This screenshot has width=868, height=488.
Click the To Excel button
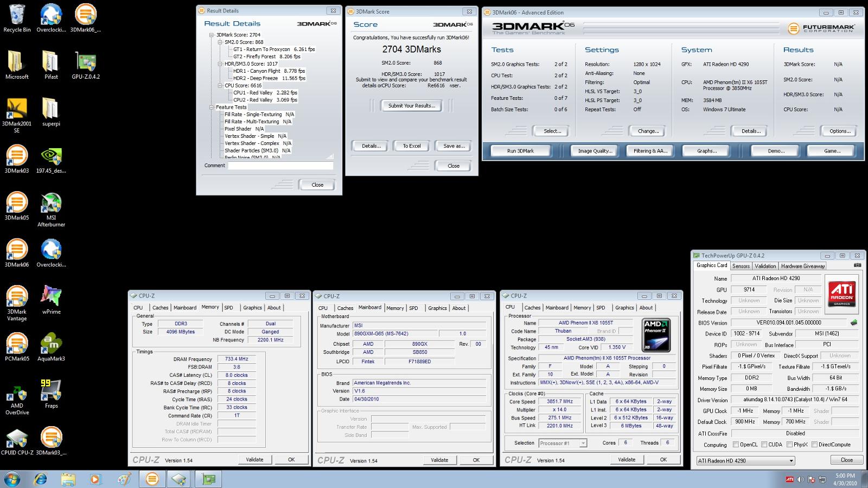click(x=412, y=146)
